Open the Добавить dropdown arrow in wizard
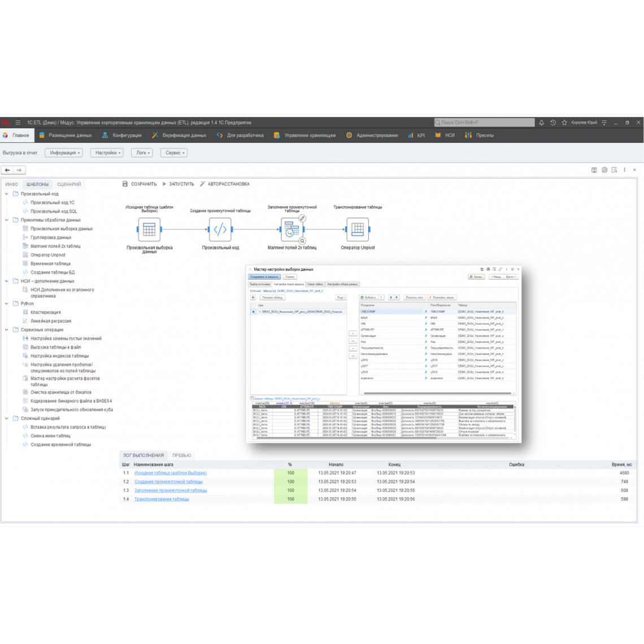Screen dimensions: 644x644 381,297
